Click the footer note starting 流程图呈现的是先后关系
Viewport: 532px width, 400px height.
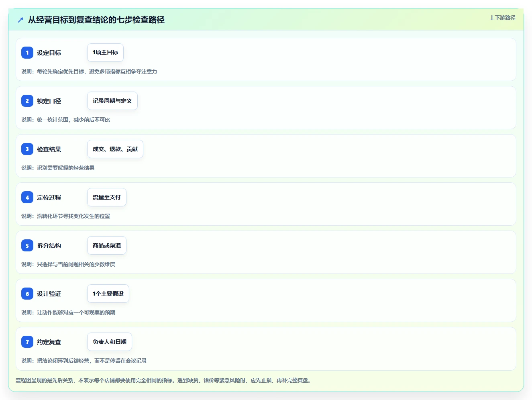pyautogui.click(x=164, y=380)
